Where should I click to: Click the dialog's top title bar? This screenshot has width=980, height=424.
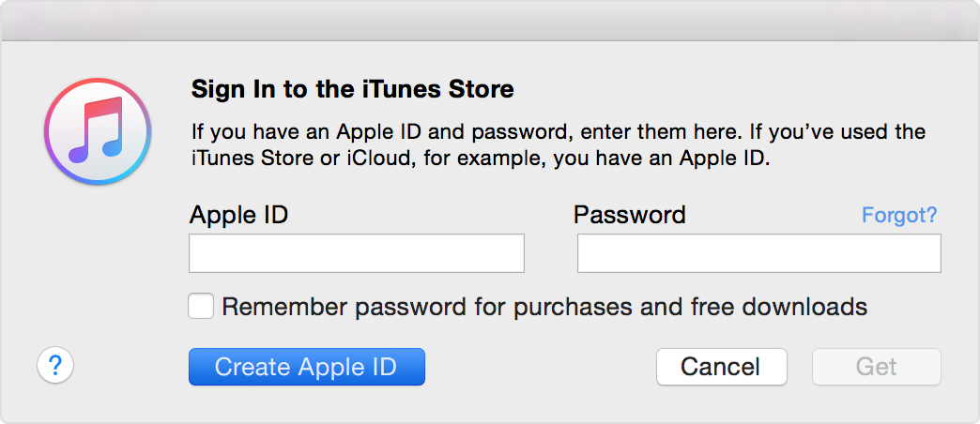click(x=490, y=21)
